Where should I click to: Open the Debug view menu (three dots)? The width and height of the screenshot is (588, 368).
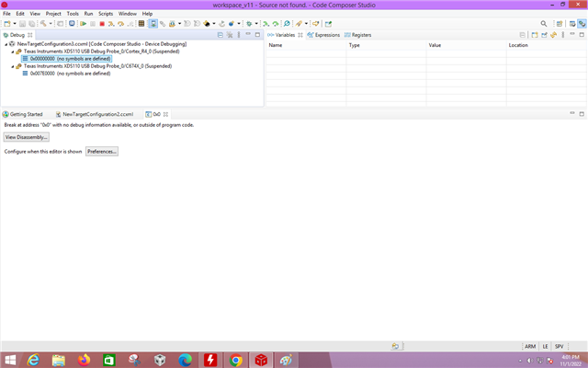click(239, 35)
